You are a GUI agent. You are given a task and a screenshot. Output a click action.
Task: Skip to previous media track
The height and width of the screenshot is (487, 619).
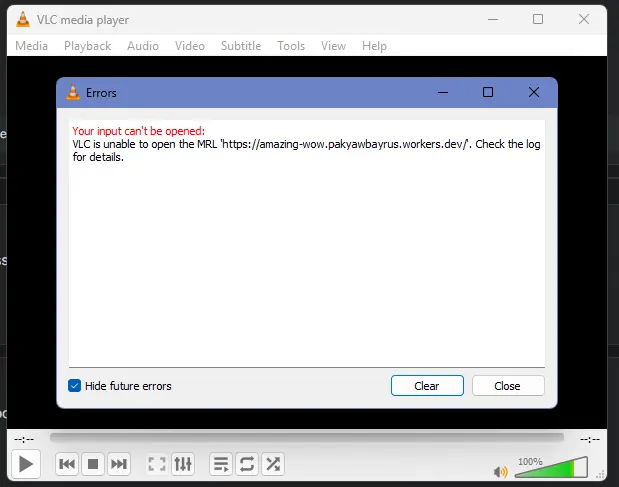[67, 464]
